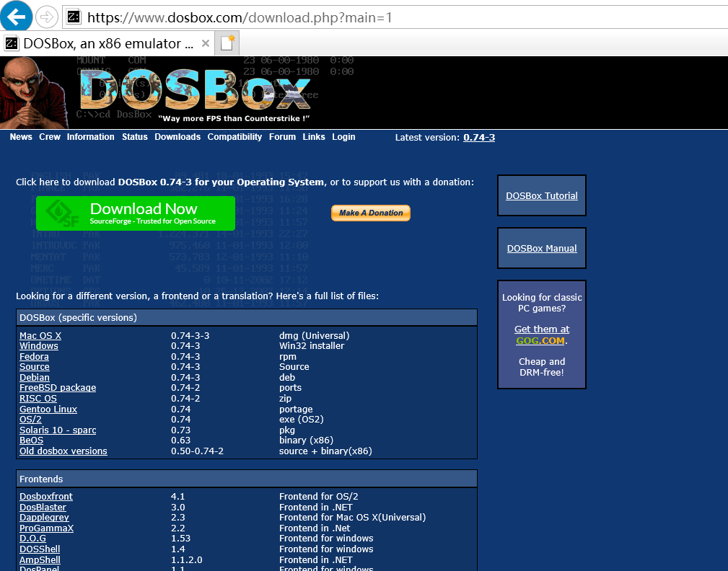Click the DOSBox banner logo

(195, 92)
